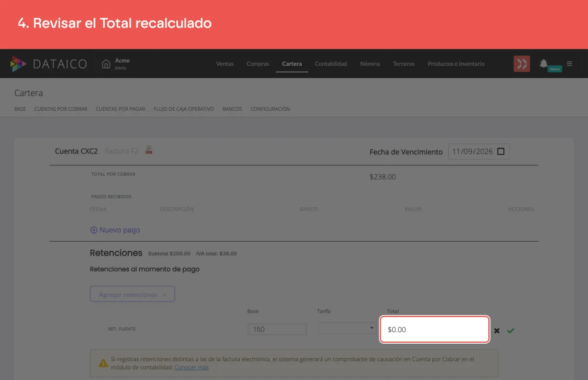
Task: Confirm the Ret. Fuente row with checkmark
Action: (x=511, y=330)
